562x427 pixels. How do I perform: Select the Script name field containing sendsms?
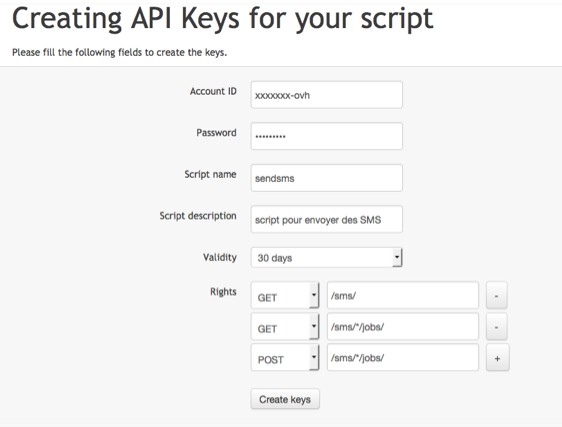[x=327, y=178]
